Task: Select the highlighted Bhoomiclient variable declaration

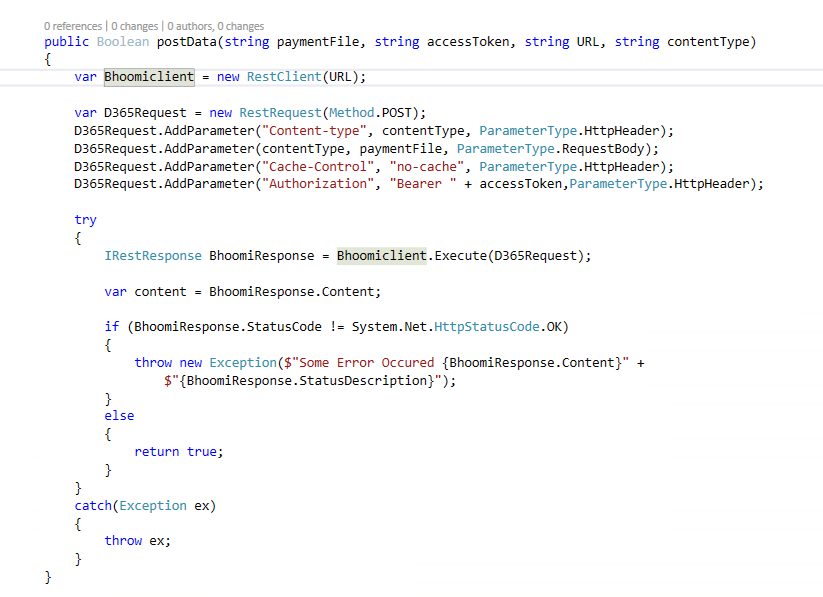Action: pyautogui.click(x=148, y=76)
